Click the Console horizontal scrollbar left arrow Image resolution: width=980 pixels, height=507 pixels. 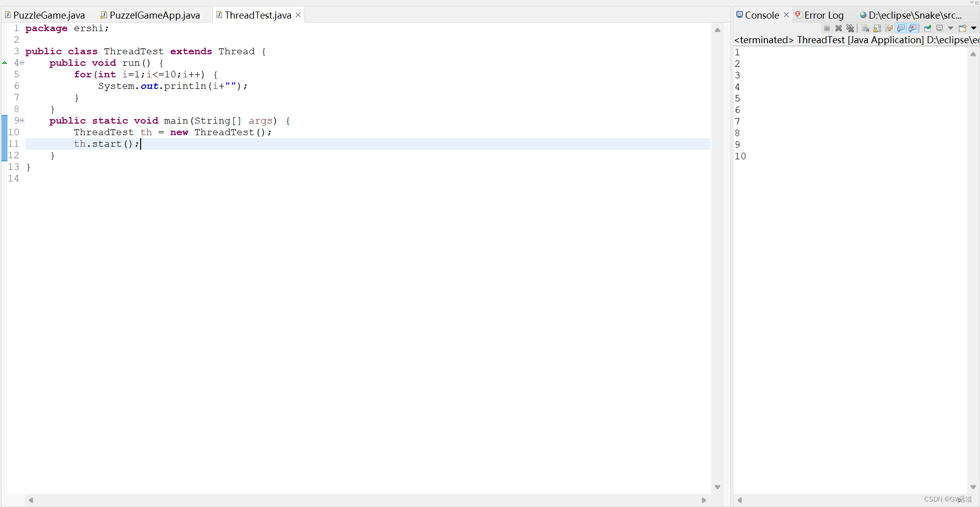click(739, 500)
